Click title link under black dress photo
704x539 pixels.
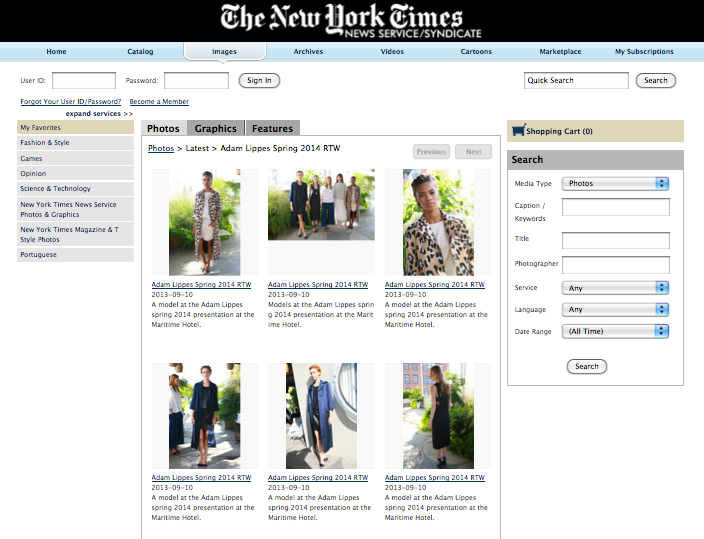[x=435, y=477]
